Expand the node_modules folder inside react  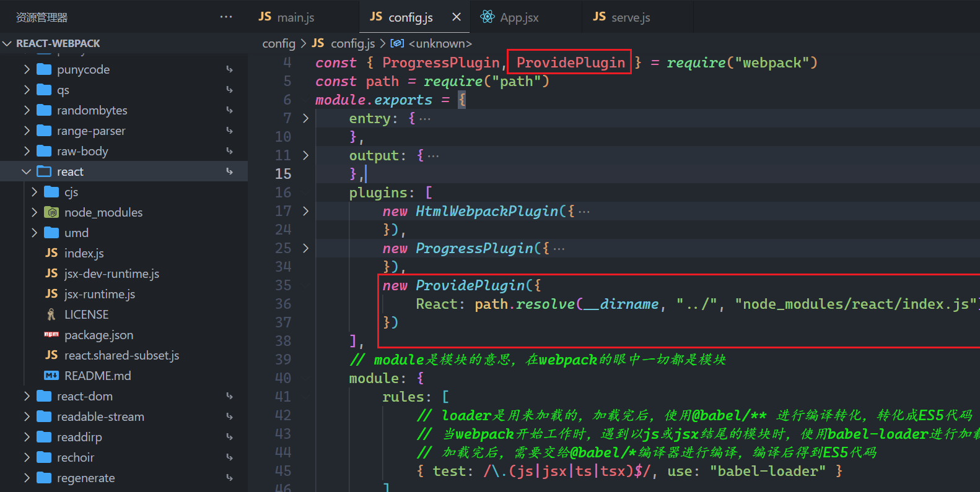point(34,212)
